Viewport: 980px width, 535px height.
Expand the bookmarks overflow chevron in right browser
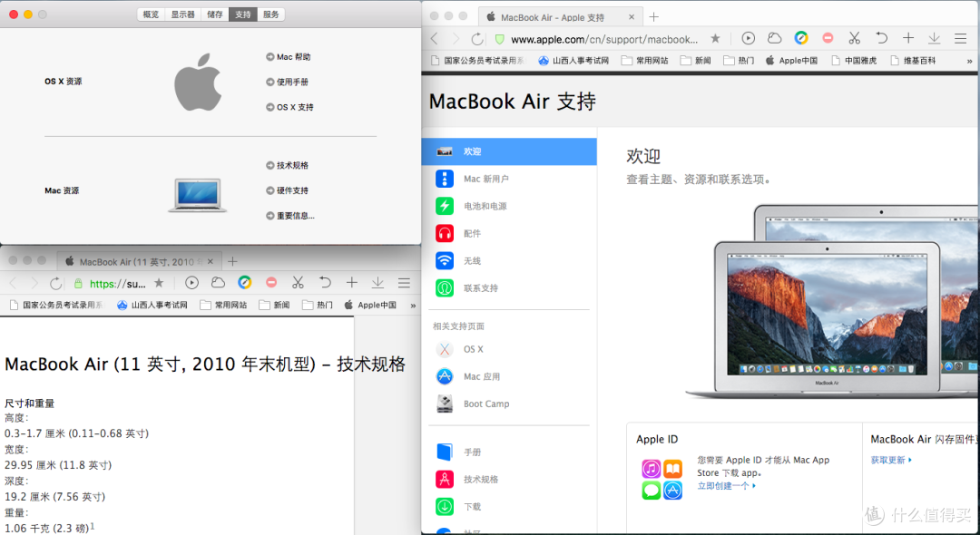969,61
